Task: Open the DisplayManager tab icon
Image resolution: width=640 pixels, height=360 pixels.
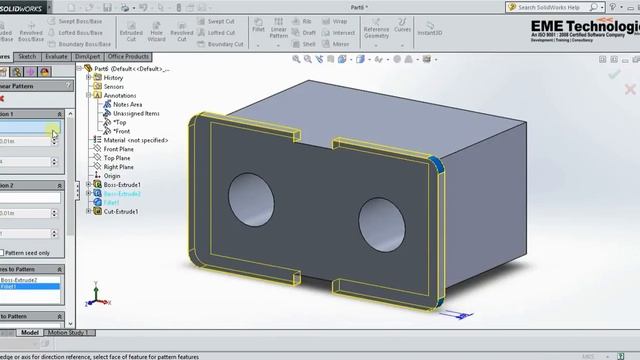Action: 45,72
